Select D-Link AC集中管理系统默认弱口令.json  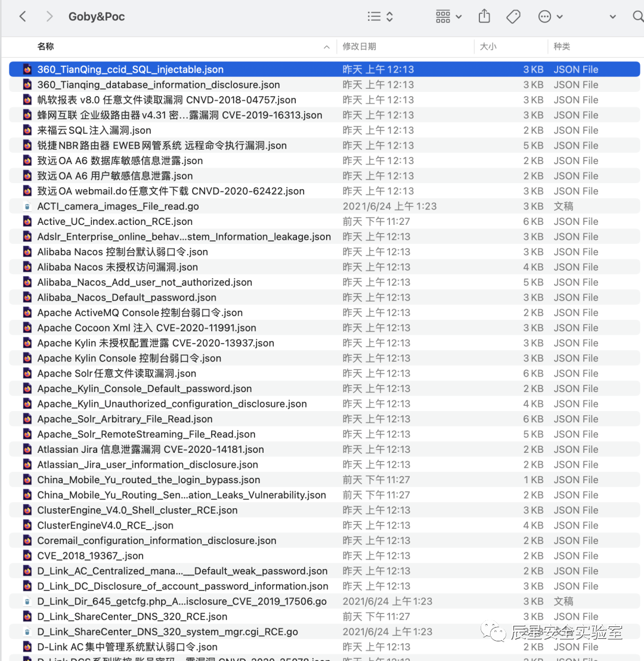click(324, 647)
